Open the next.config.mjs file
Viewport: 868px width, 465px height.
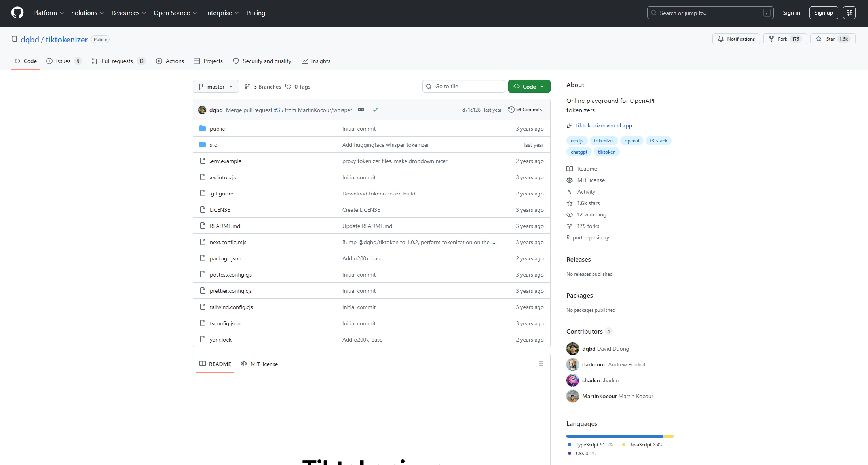[x=228, y=242]
